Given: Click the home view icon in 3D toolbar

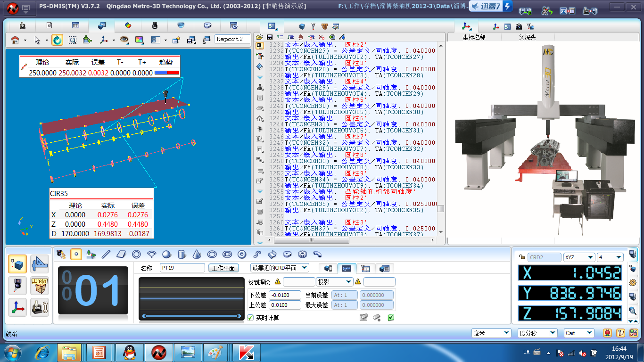Looking at the screenshot, I should pos(15,40).
